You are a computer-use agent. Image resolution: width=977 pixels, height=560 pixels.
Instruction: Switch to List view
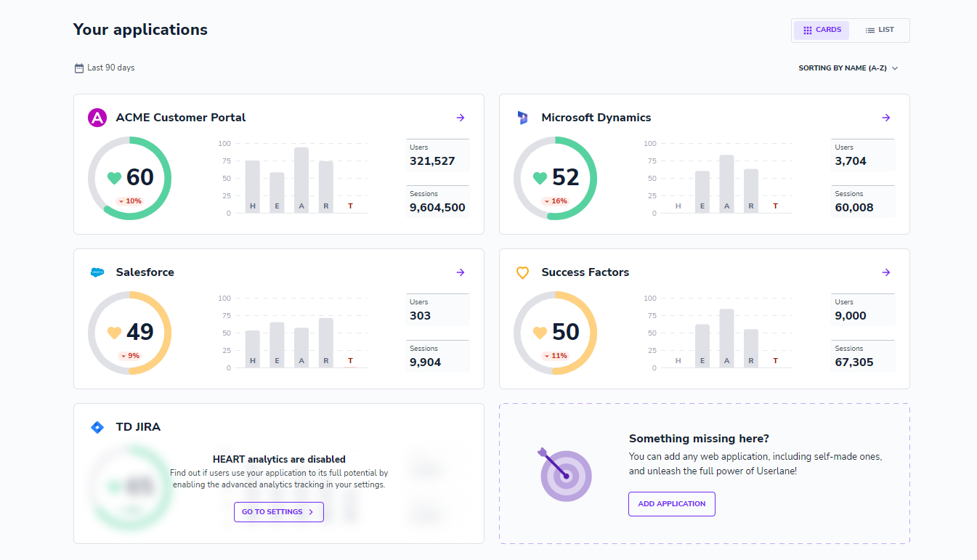[x=880, y=31]
